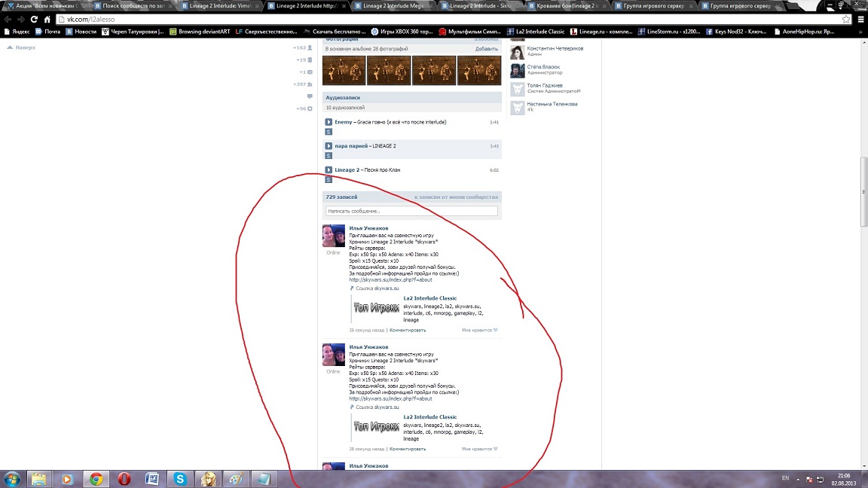Click the page vertical scrollbar thumb

[x=863, y=192]
